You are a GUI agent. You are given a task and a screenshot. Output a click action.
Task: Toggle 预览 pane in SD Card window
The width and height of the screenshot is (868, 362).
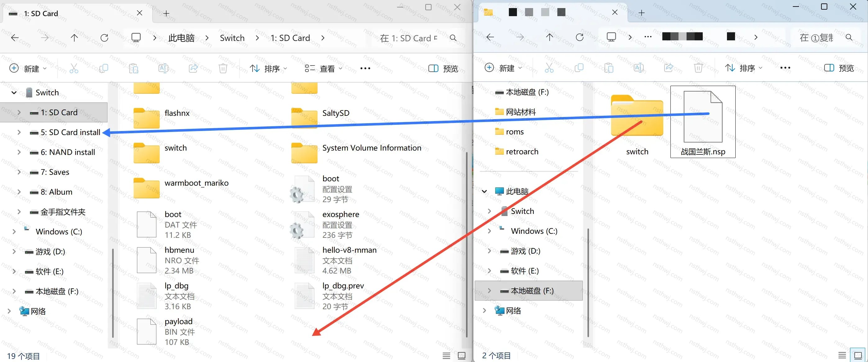click(x=443, y=68)
